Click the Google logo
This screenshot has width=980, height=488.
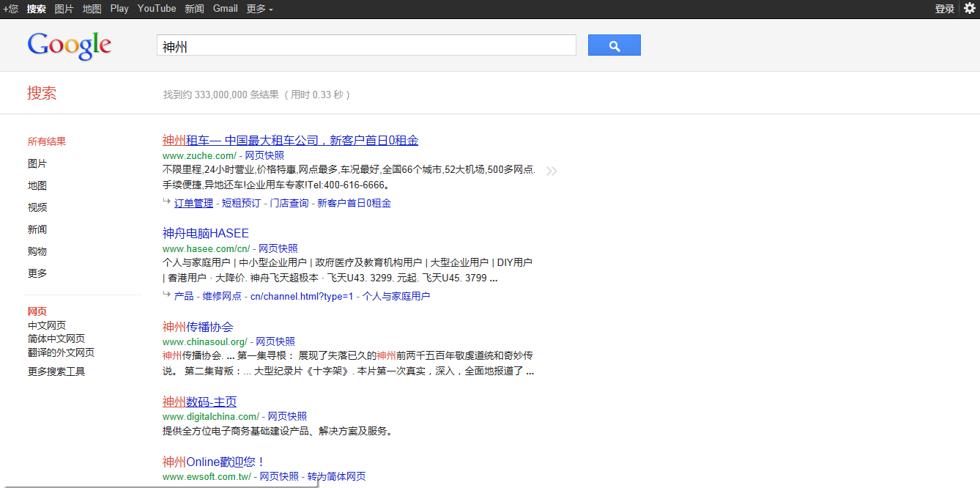pos(70,45)
